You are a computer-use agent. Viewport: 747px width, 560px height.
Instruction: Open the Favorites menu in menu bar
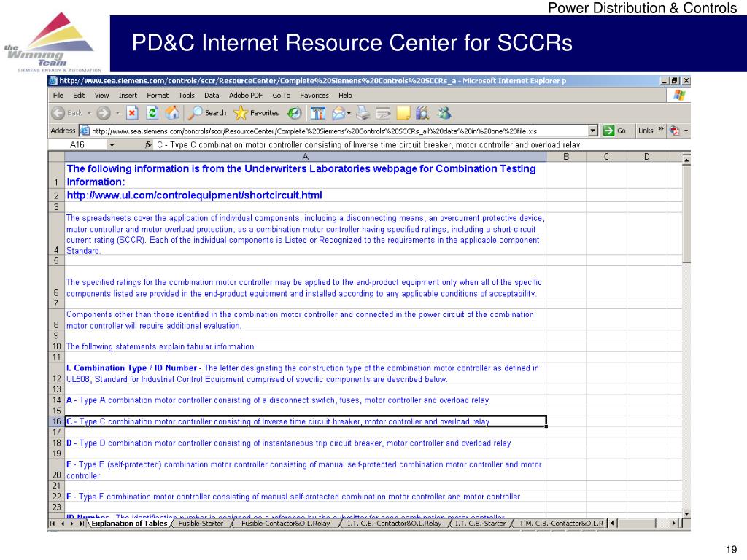314,96
